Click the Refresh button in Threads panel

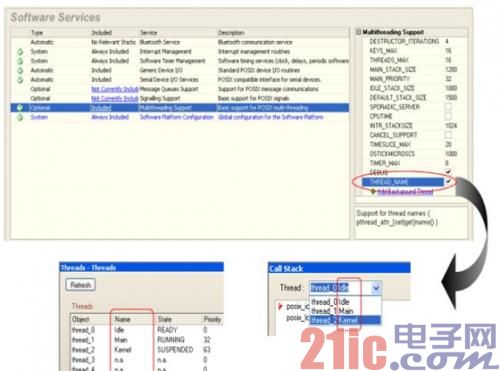pyautogui.click(x=81, y=285)
